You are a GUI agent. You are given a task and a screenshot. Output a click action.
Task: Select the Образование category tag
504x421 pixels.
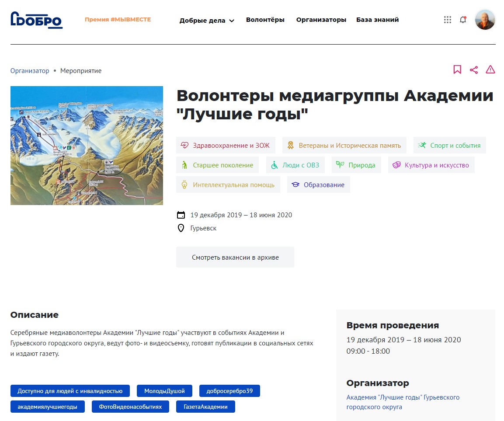coord(319,184)
